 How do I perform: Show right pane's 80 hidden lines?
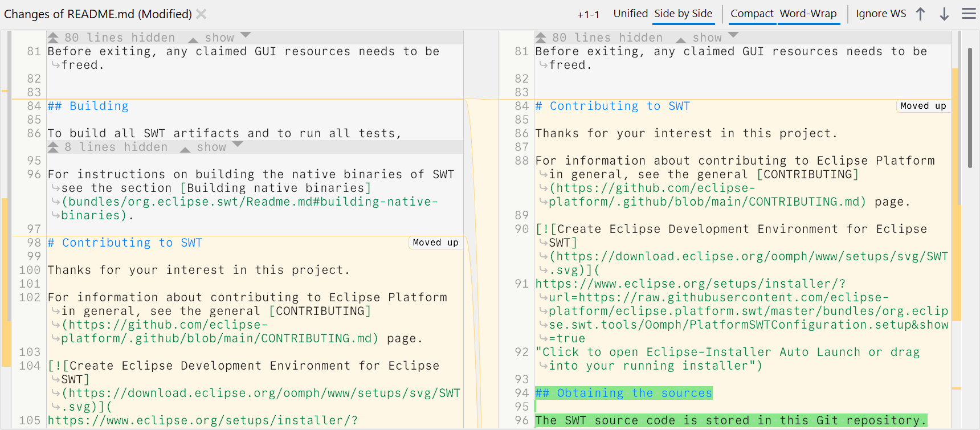(707, 38)
